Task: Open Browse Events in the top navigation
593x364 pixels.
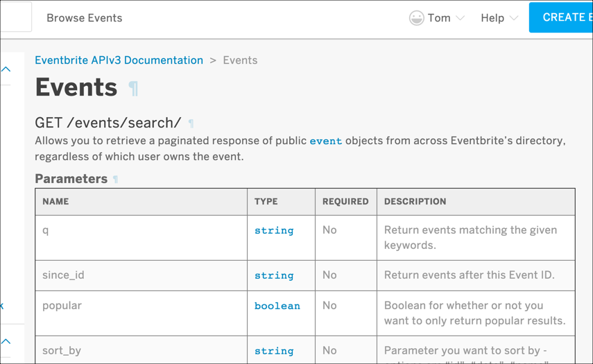Action: click(84, 18)
